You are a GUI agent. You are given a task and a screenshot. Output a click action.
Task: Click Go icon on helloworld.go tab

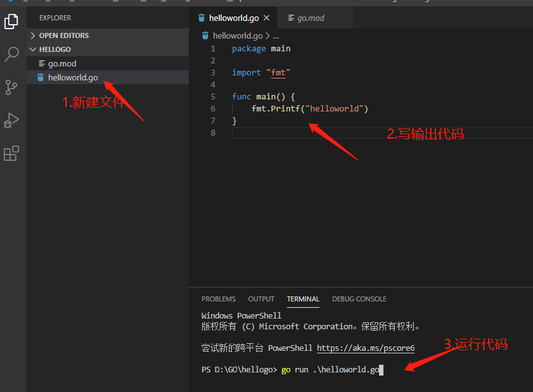click(202, 18)
